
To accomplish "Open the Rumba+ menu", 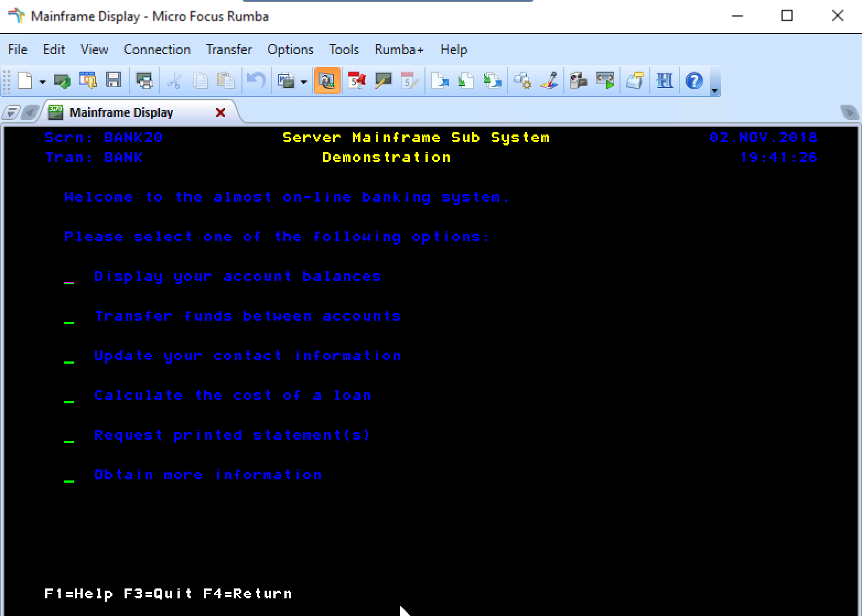I will click(399, 50).
